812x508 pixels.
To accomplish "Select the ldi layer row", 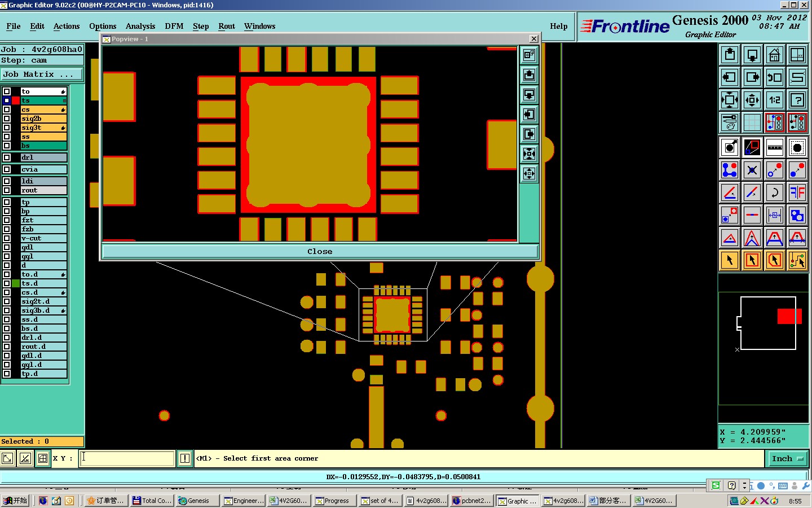I will [43, 181].
